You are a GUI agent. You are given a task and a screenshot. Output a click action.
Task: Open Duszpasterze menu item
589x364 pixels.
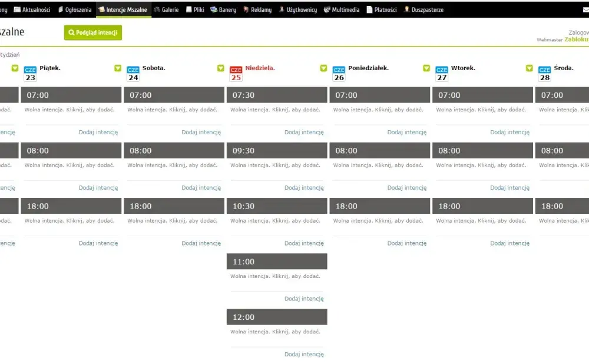[423, 10]
